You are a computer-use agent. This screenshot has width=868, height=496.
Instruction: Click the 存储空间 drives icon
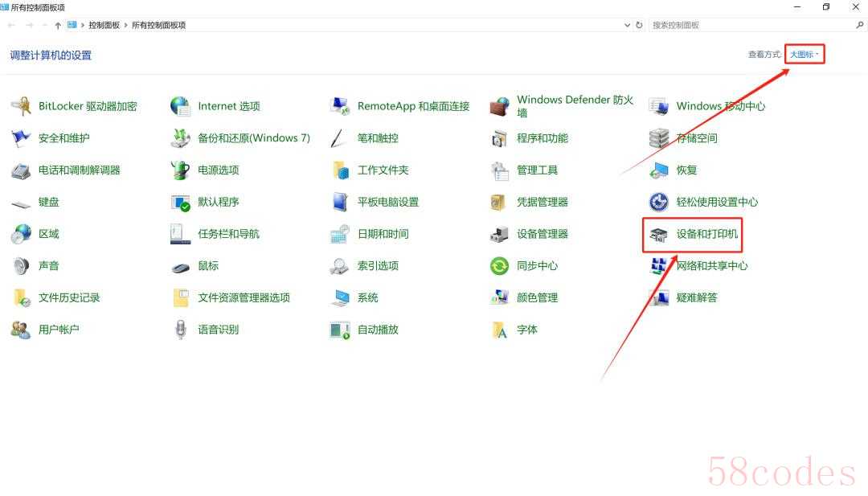coord(659,138)
